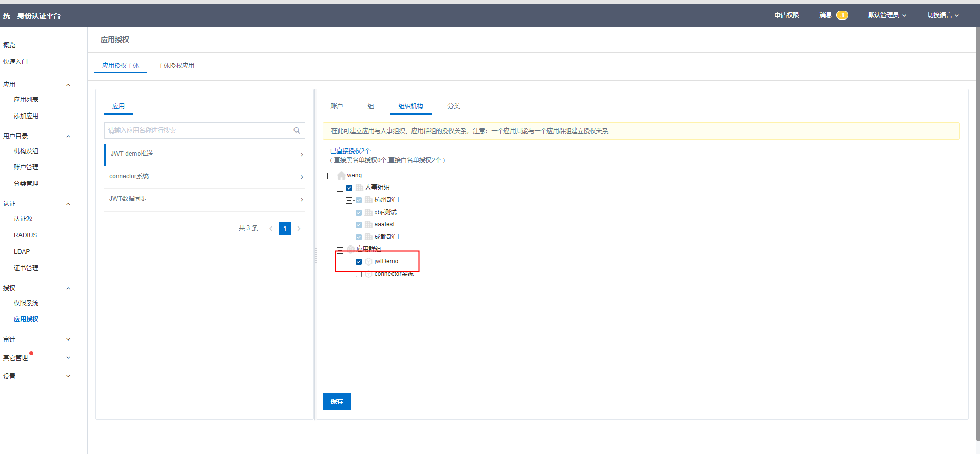Collapse the wang root node
The height and width of the screenshot is (454, 980).
330,176
